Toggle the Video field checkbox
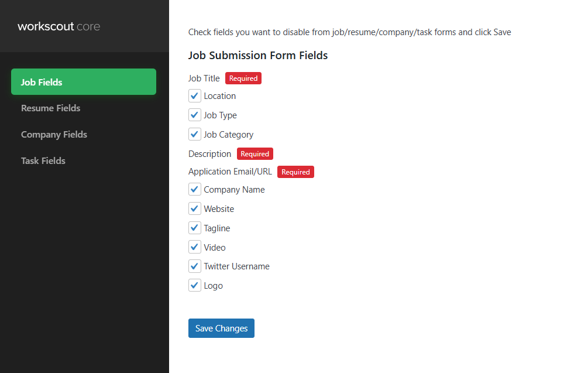Screen dimensions: 588x373 click(x=195, y=248)
